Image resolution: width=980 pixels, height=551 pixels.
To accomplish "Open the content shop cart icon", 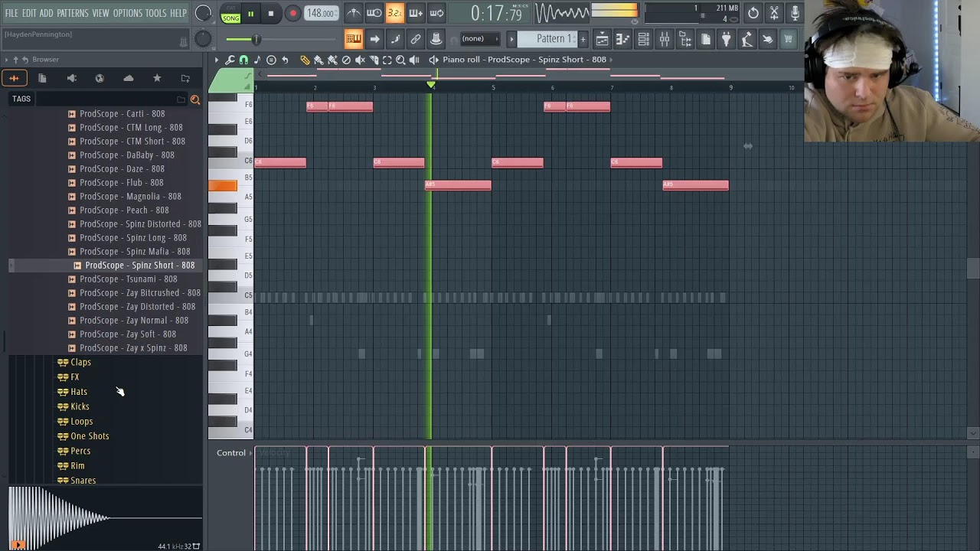I will click(x=788, y=39).
